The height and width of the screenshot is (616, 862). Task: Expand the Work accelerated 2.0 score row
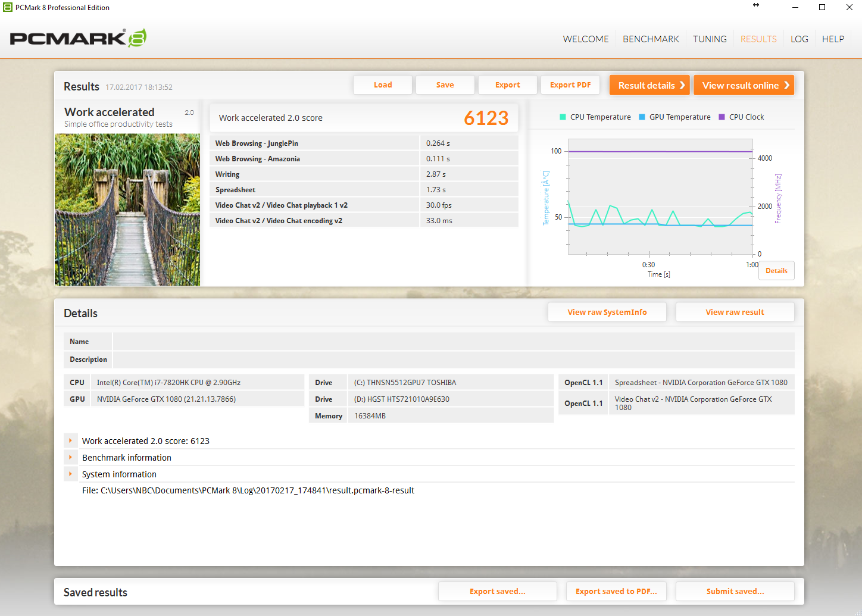coord(70,441)
